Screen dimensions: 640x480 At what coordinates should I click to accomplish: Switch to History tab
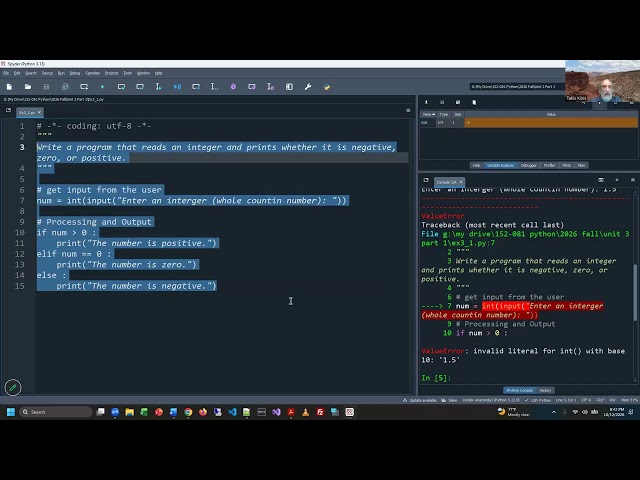(545, 390)
